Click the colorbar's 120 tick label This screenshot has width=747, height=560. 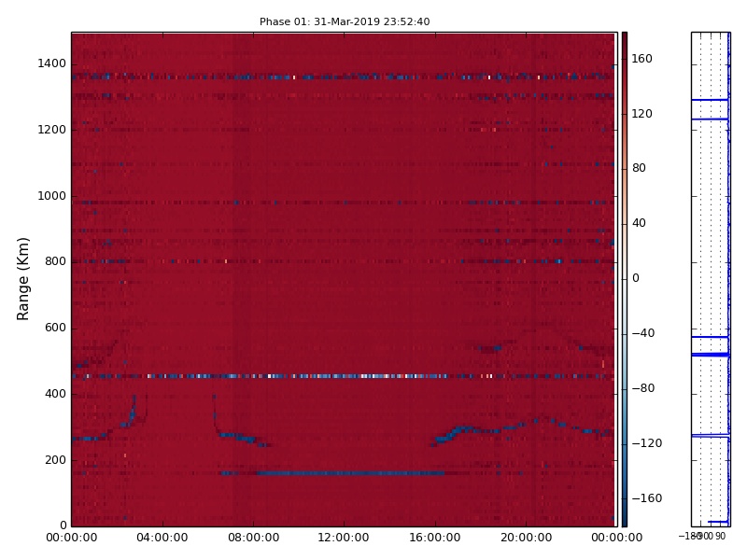[x=641, y=114]
